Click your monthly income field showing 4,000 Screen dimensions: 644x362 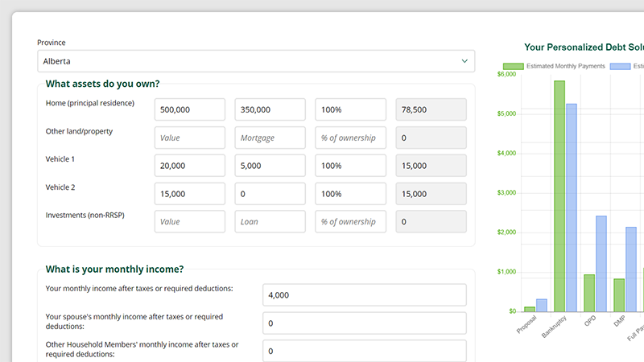pyautogui.click(x=364, y=295)
